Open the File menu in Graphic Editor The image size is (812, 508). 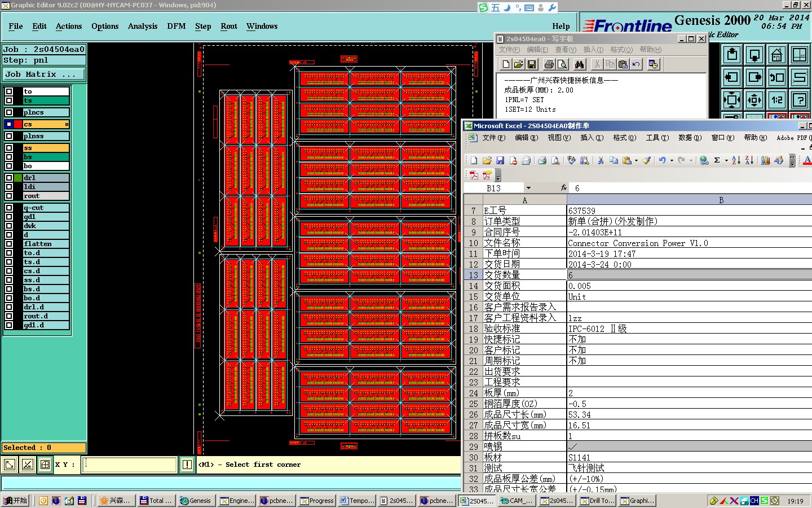click(x=16, y=27)
